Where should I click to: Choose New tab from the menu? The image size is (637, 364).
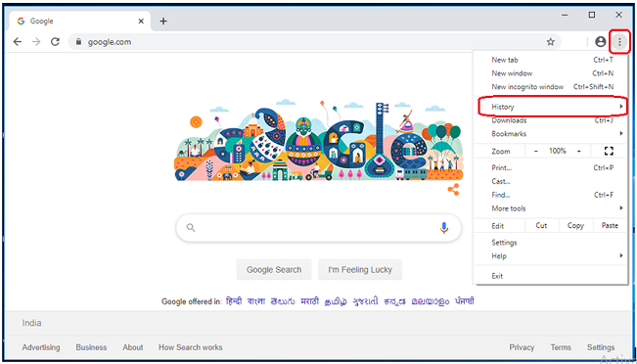551,60
